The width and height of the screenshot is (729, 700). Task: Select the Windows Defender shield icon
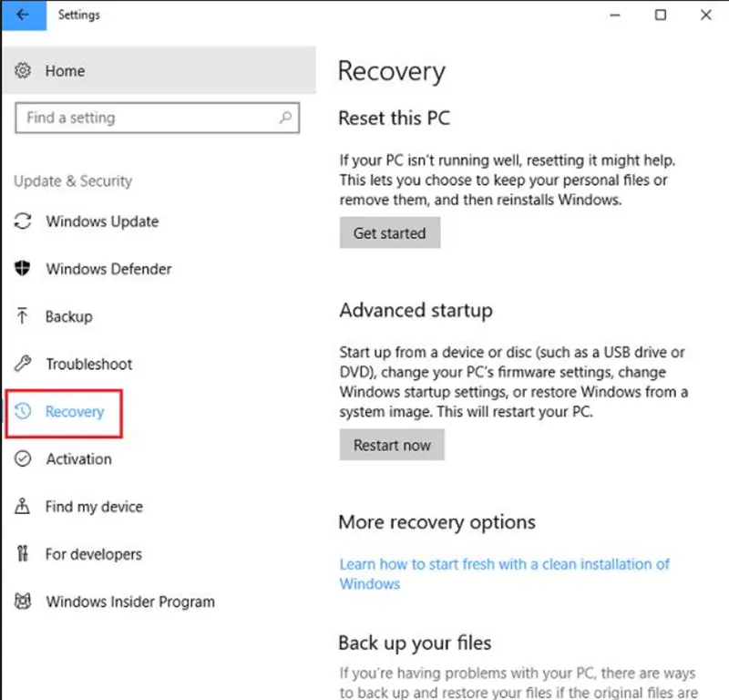pos(24,269)
